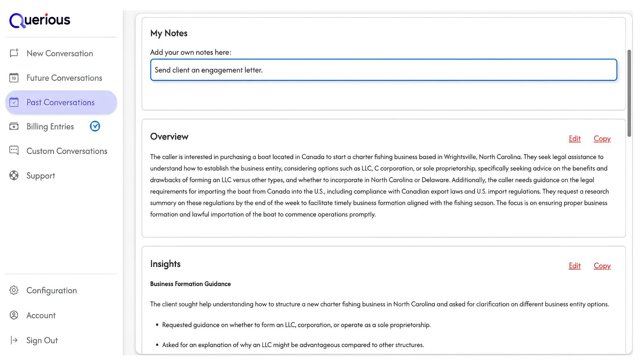This screenshot has height=362, width=644.
Task: Click the Support lifebuoy icon
Action: pyautogui.click(x=14, y=175)
